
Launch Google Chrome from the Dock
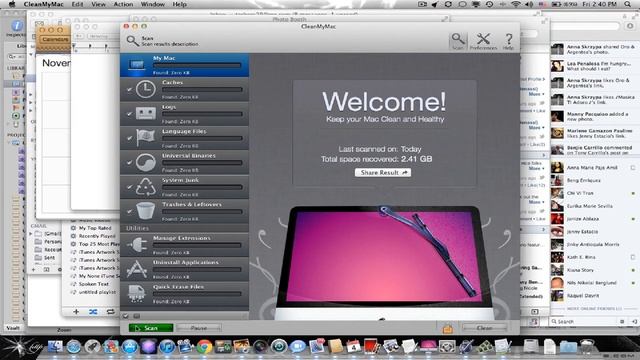click(x=204, y=347)
